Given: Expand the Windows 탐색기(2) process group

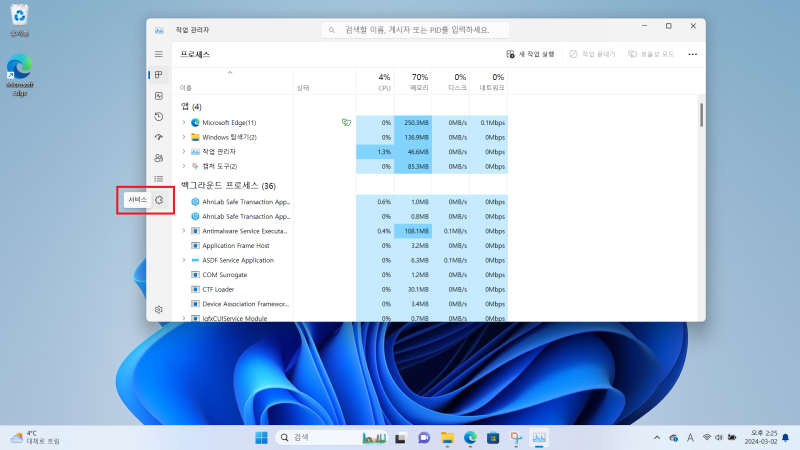Looking at the screenshot, I should [x=184, y=137].
